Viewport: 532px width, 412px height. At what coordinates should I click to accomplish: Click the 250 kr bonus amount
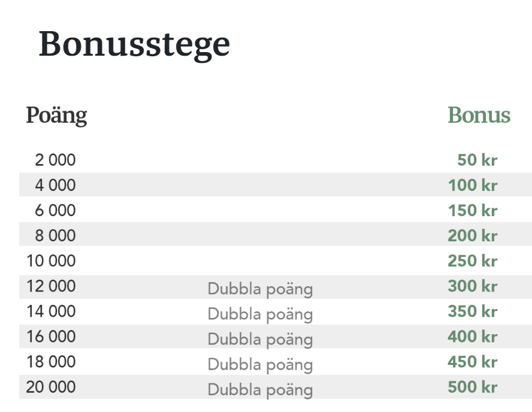pyautogui.click(x=473, y=260)
